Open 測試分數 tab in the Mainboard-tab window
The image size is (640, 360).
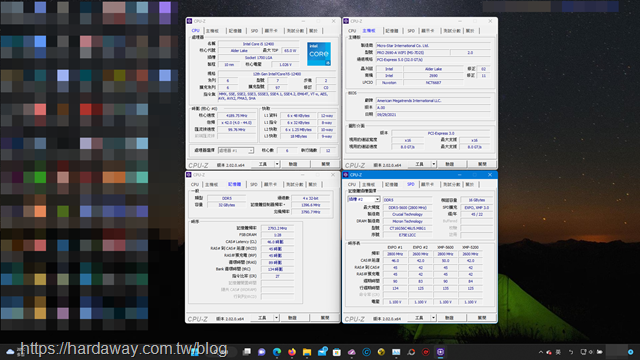click(x=452, y=31)
